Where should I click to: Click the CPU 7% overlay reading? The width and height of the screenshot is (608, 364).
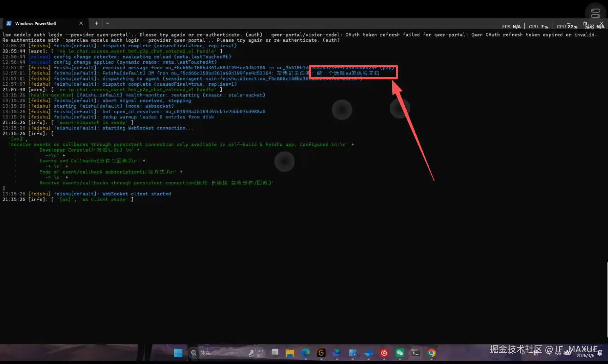pos(538,26)
